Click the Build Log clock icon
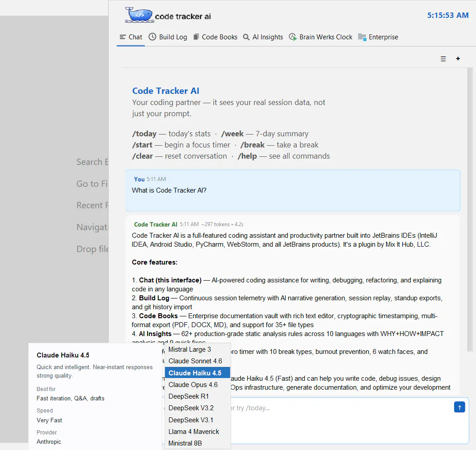 [x=152, y=37]
